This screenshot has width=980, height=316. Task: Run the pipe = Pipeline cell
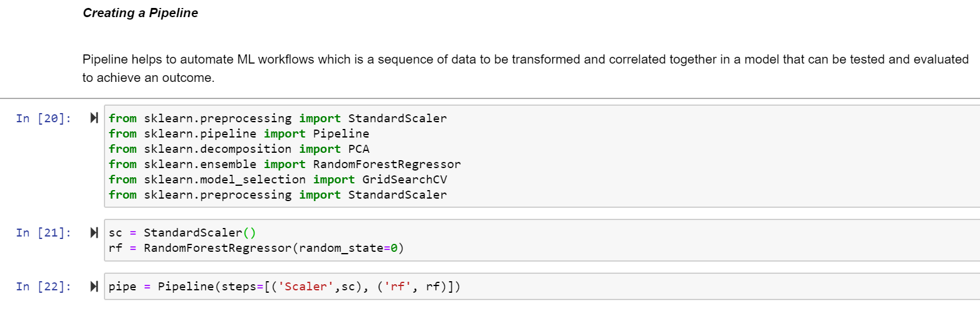pyautogui.click(x=94, y=286)
